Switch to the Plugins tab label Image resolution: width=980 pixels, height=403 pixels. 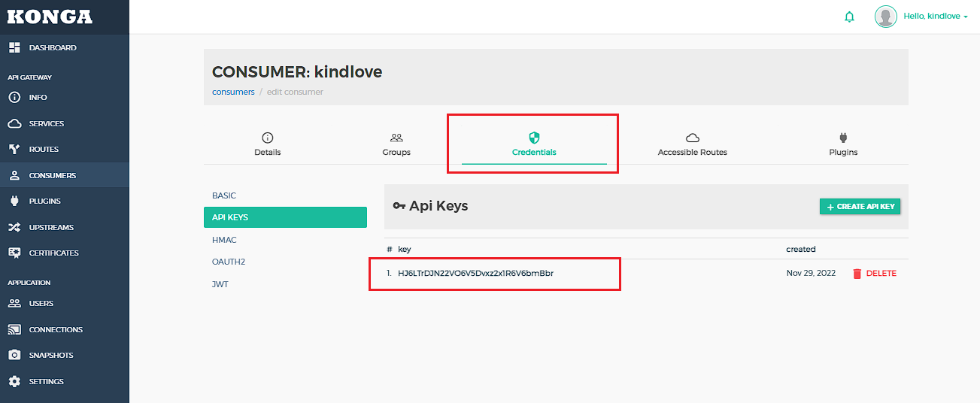pos(843,152)
